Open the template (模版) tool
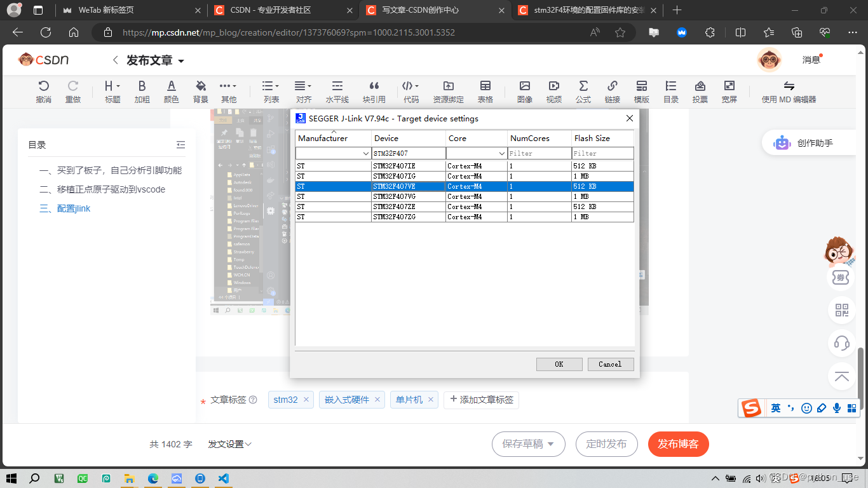868x488 pixels. (642, 91)
